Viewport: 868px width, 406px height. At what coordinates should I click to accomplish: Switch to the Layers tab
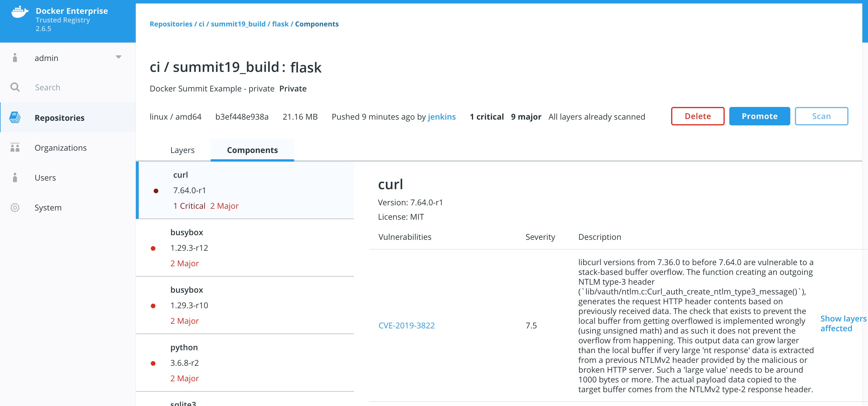pos(182,150)
